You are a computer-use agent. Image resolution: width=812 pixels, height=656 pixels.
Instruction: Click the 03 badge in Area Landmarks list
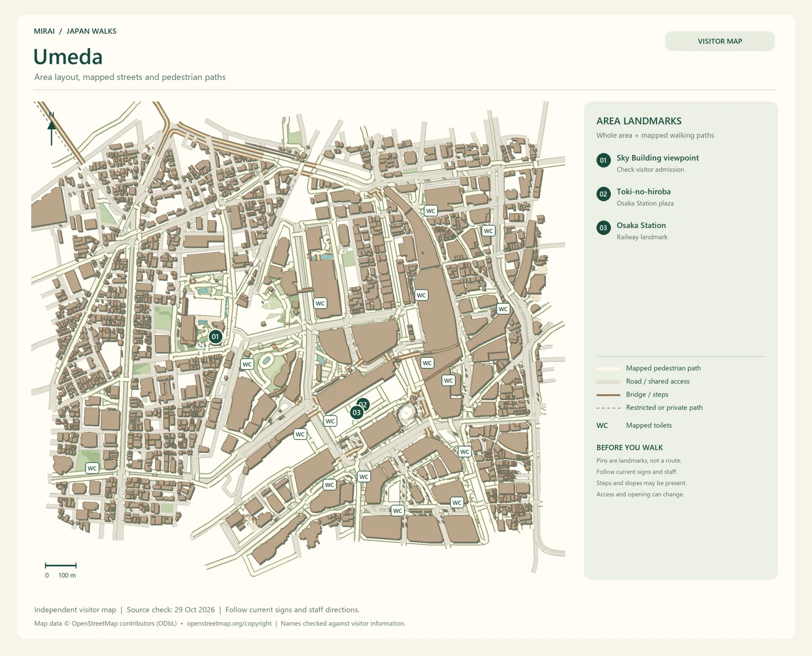point(603,228)
